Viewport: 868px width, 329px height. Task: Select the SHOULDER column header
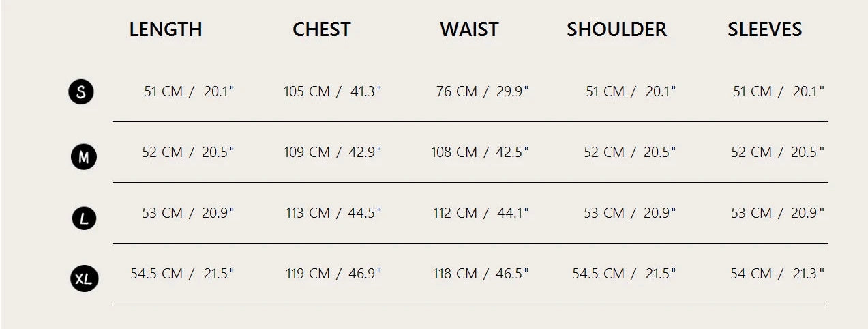coord(617,29)
